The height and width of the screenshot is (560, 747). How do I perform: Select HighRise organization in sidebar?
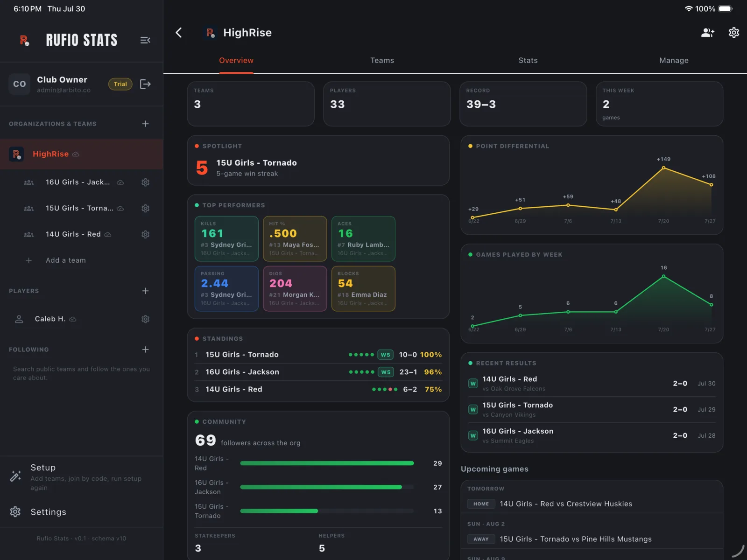(81, 154)
